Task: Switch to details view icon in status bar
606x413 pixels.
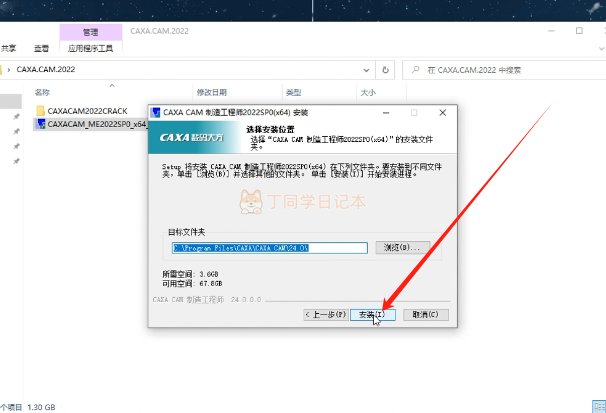Action: click(x=599, y=407)
